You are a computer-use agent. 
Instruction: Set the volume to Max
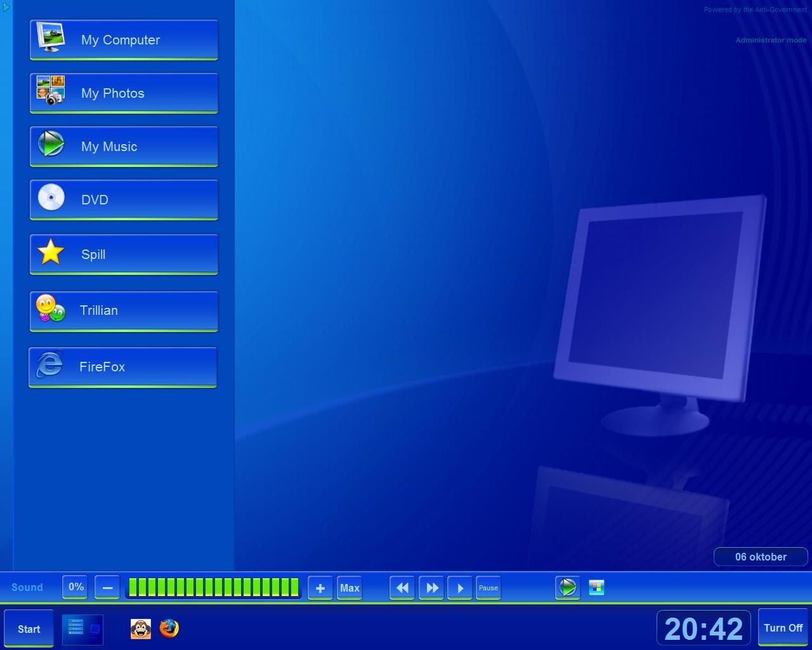350,588
